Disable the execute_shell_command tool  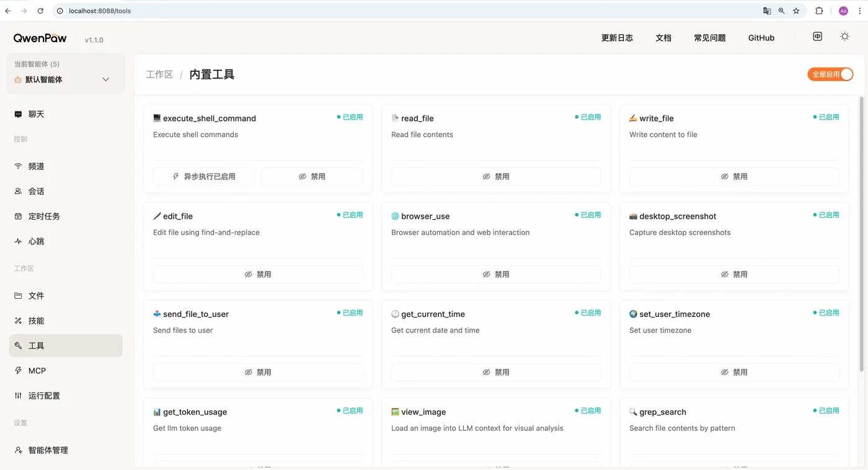(x=312, y=177)
